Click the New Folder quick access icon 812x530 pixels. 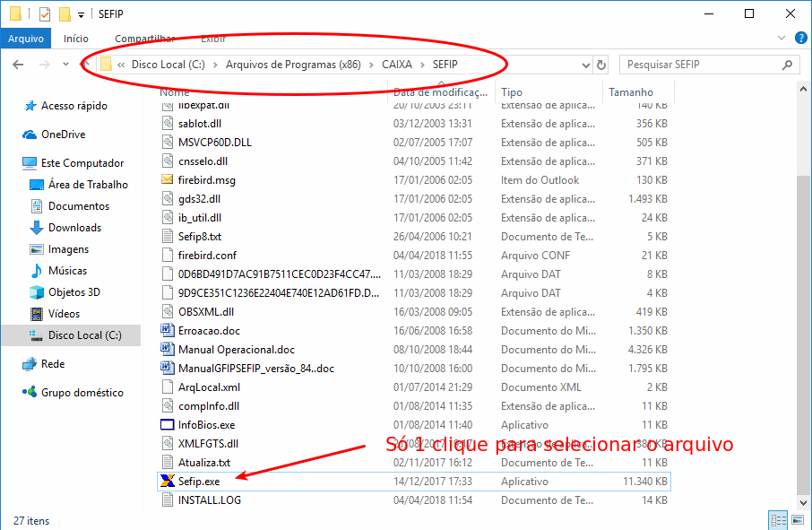(65, 14)
